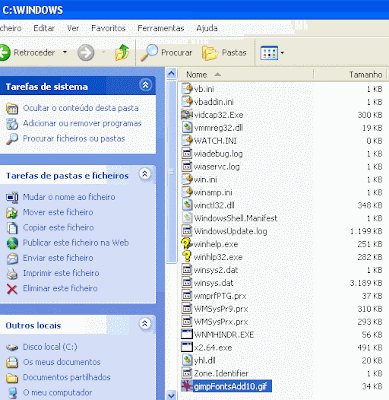This screenshot has height=400, width=389.
Task: Click Publicar este ficheiro na Web
Action: [76, 243]
